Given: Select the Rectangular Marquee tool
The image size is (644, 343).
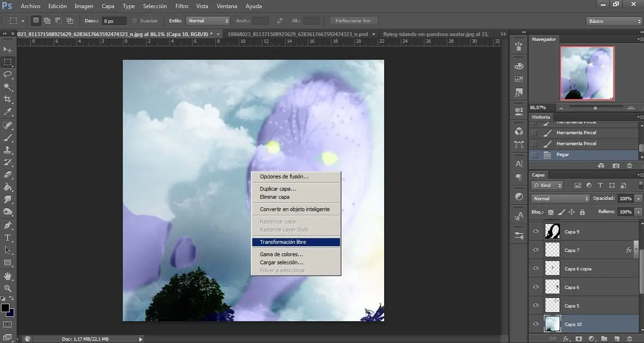Looking at the screenshot, I should click(8, 62).
